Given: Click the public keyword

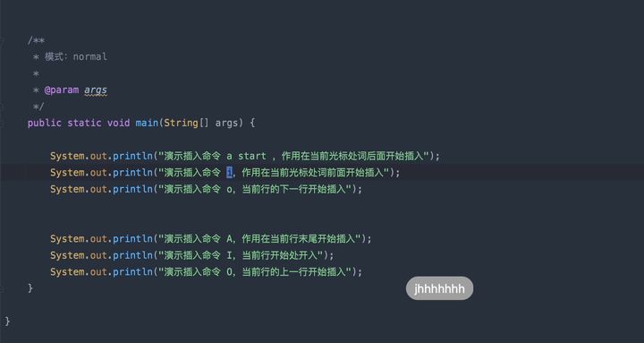Looking at the screenshot, I should 45,123.
